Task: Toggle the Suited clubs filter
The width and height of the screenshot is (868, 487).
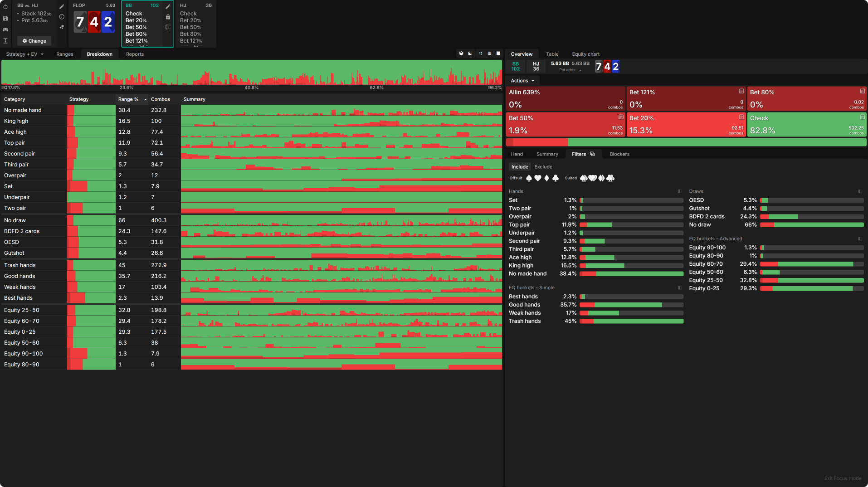Action: (610, 178)
